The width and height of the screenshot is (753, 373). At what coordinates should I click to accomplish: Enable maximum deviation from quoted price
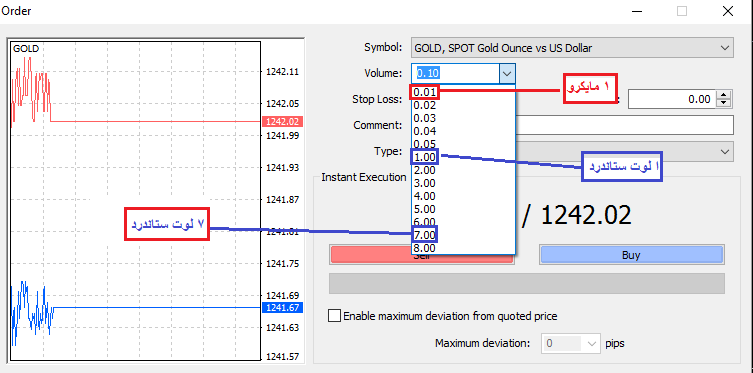pyautogui.click(x=334, y=316)
